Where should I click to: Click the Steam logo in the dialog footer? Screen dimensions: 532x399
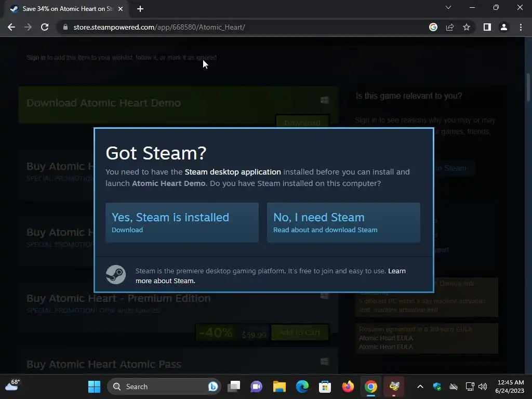116,274
